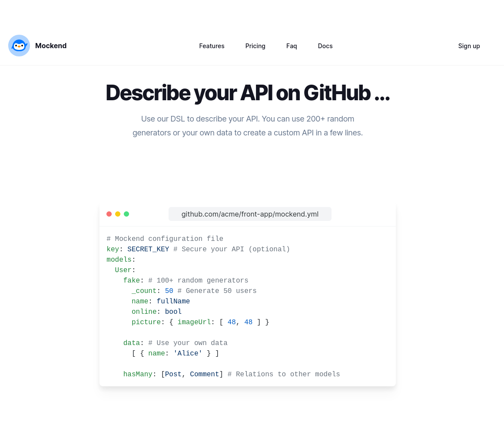
Task: Click the "Describe your API on GitHub ..." heading
Action: click(x=248, y=93)
